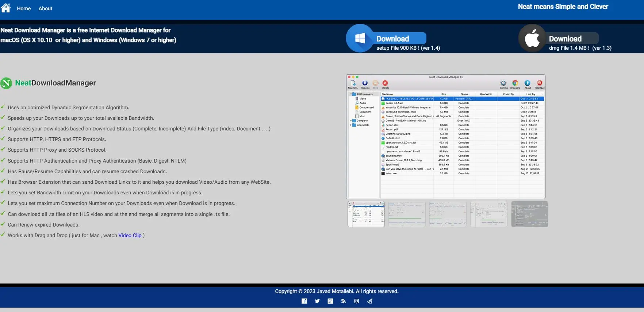Select the last dark screenshot thumbnail
Screen dimensions: 644x312
(529, 214)
